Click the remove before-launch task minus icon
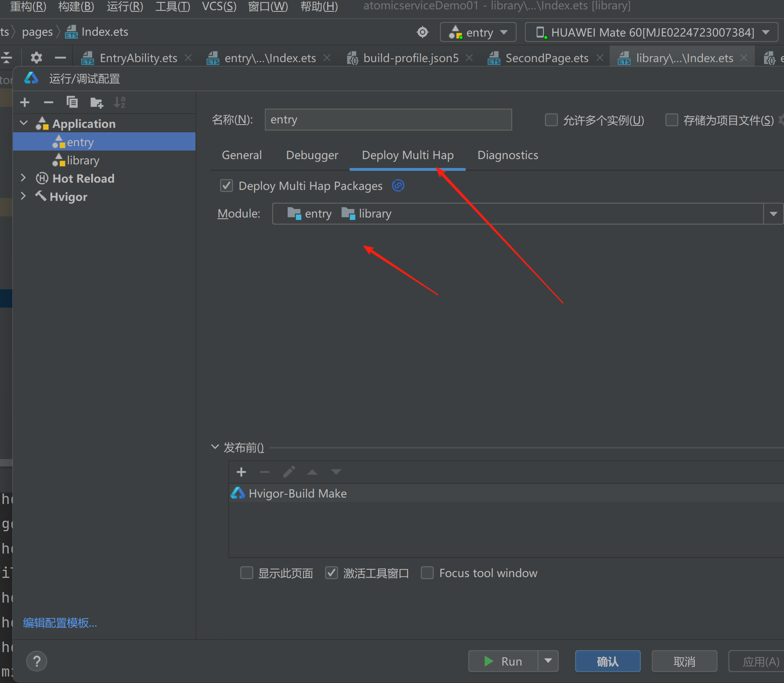Image resolution: width=784 pixels, height=683 pixels. (265, 472)
